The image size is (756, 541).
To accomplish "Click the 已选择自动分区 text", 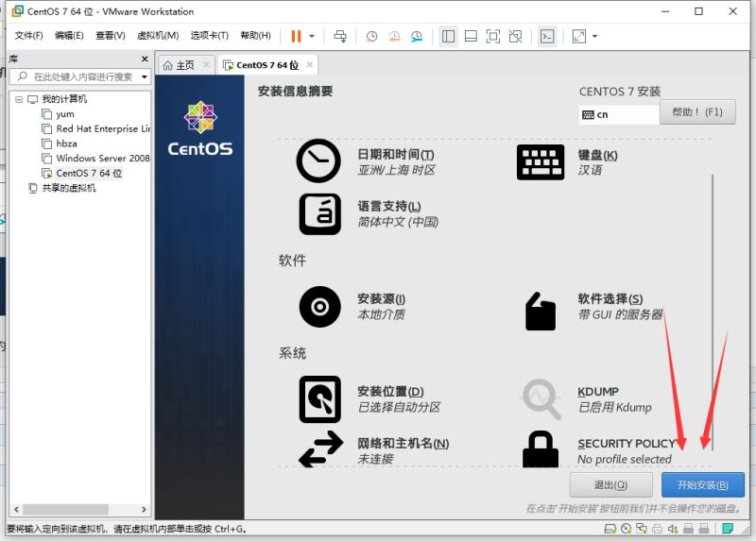I will [x=399, y=407].
